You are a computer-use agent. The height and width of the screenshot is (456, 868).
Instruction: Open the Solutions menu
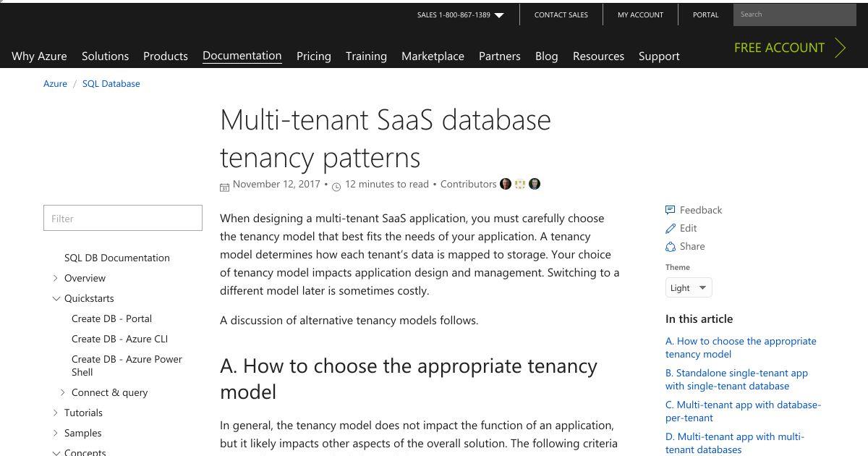(x=105, y=56)
